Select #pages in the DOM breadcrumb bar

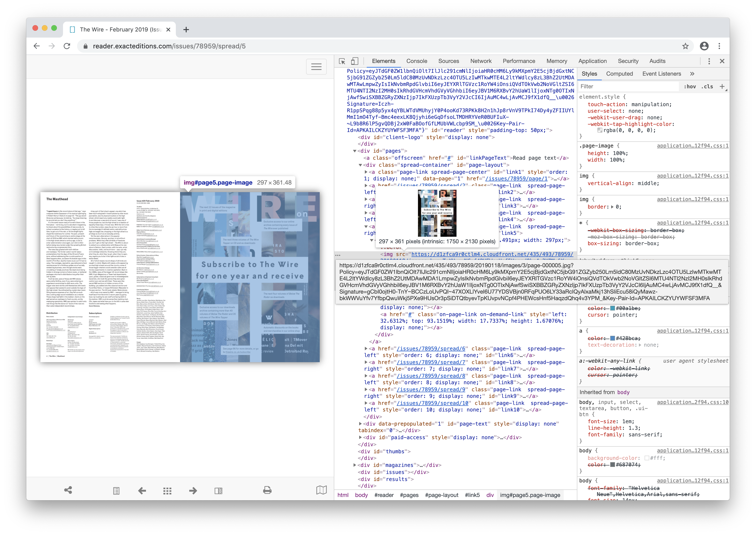coord(409,495)
